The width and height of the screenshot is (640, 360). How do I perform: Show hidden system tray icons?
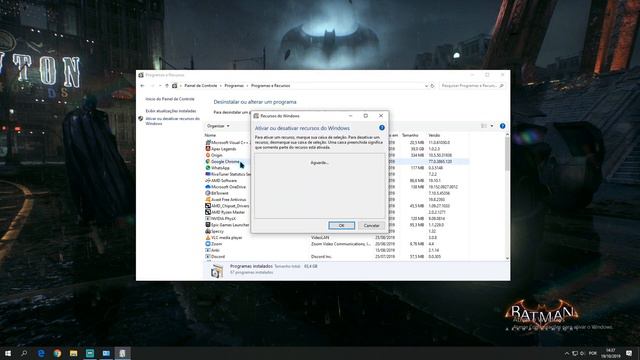click(567, 353)
